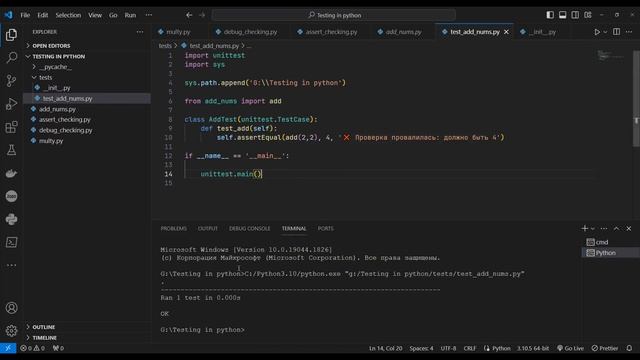Switch to the Problems panel tab
Screen dimensions: 640x360
coord(173,229)
